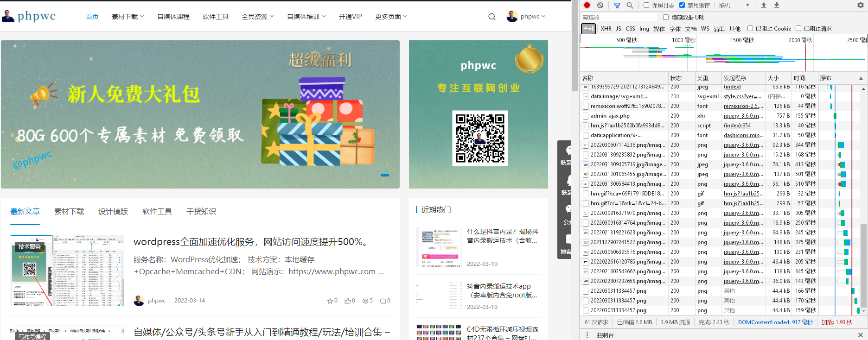
Task: Export HAR file with download arrow
Action: (x=777, y=5)
